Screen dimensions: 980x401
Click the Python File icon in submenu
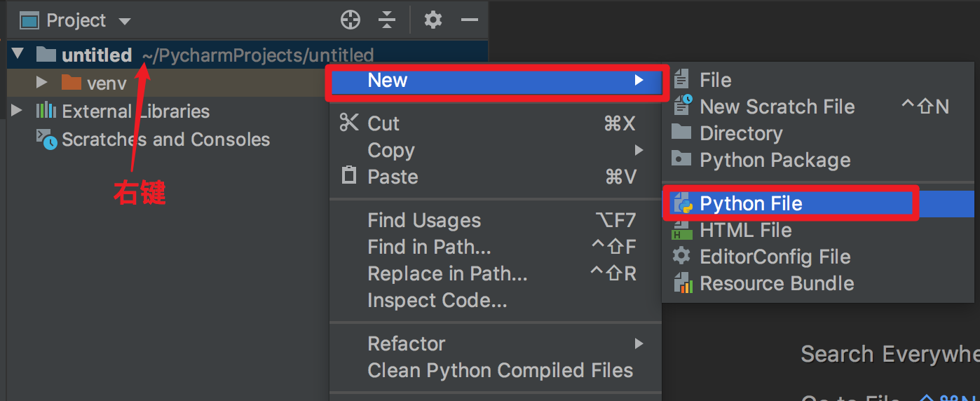pyautogui.click(x=683, y=204)
